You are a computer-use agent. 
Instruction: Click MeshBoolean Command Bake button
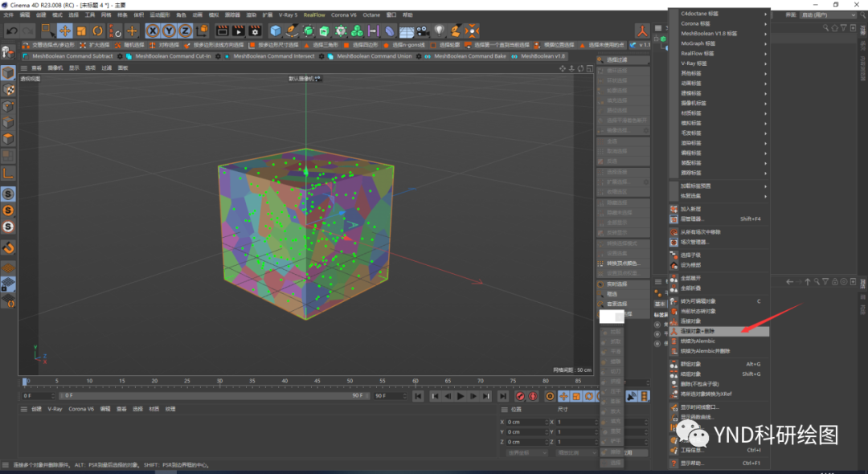(x=465, y=56)
